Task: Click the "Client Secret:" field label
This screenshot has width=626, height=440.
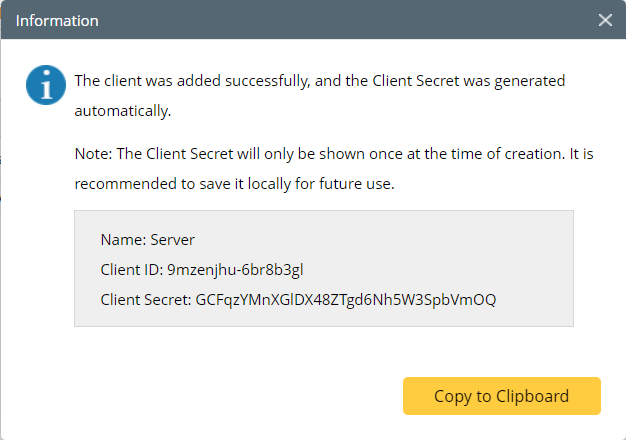Action: (x=146, y=299)
